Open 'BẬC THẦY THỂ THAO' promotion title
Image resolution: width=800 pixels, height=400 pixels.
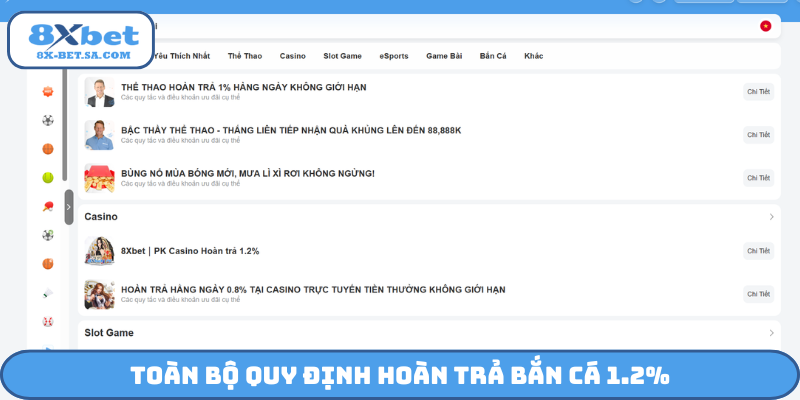pos(291,131)
